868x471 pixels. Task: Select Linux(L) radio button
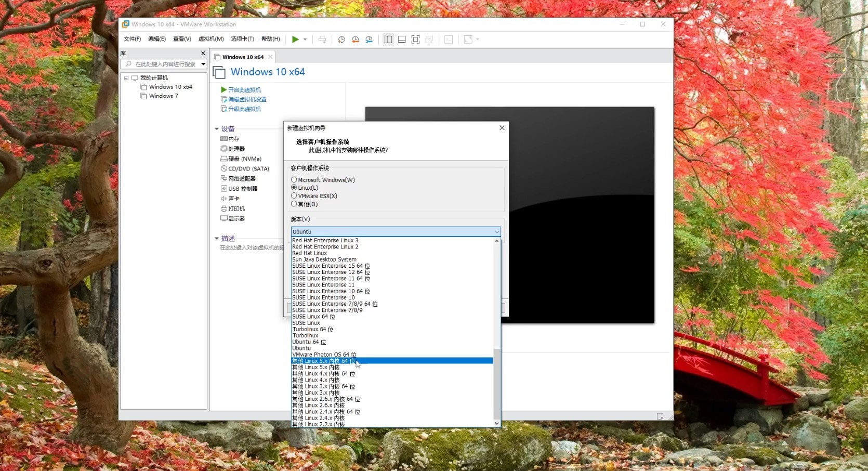(x=294, y=188)
